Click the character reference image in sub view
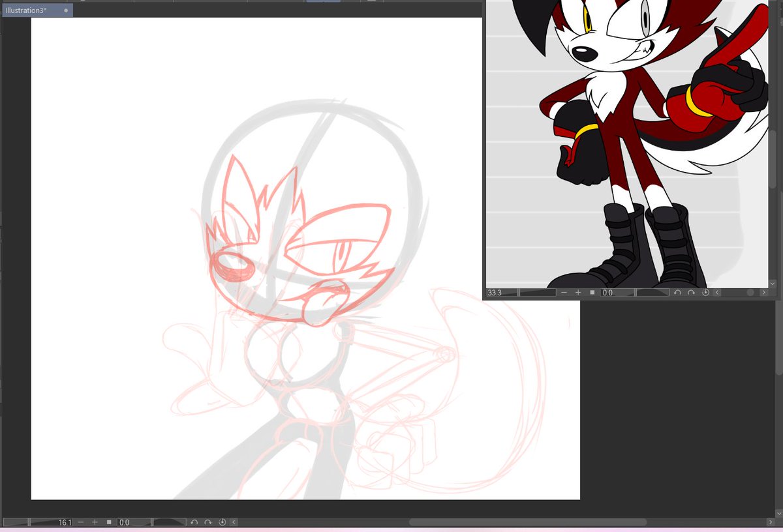The image size is (783, 532). [x=626, y=143]
